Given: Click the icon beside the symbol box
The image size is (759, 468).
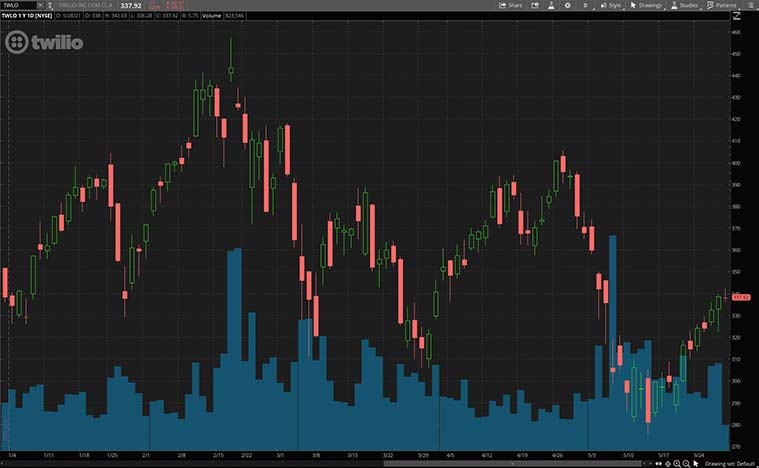Looking at the screenshot, I should [x=51, y=5].
